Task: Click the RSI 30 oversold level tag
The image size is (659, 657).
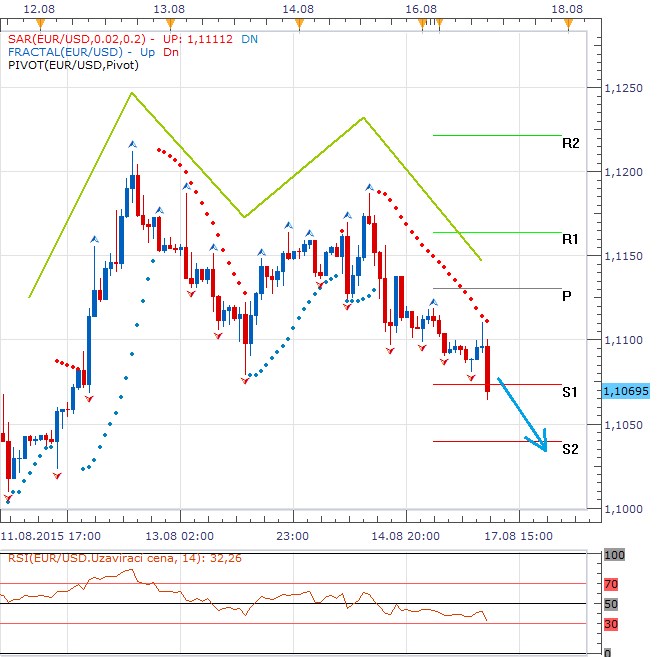Action: (x=611, y=624)
